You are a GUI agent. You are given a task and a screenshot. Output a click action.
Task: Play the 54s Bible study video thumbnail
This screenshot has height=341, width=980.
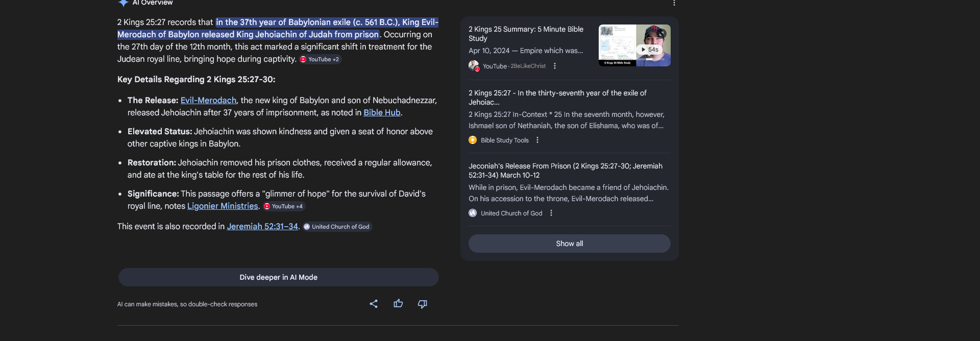pyautogui.click(x=634, y=45)
